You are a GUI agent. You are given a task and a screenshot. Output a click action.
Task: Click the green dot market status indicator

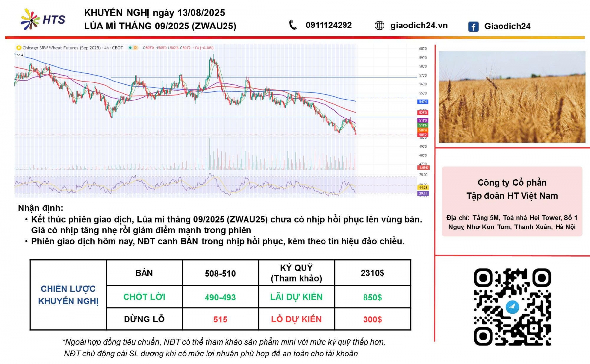[130, 48]
